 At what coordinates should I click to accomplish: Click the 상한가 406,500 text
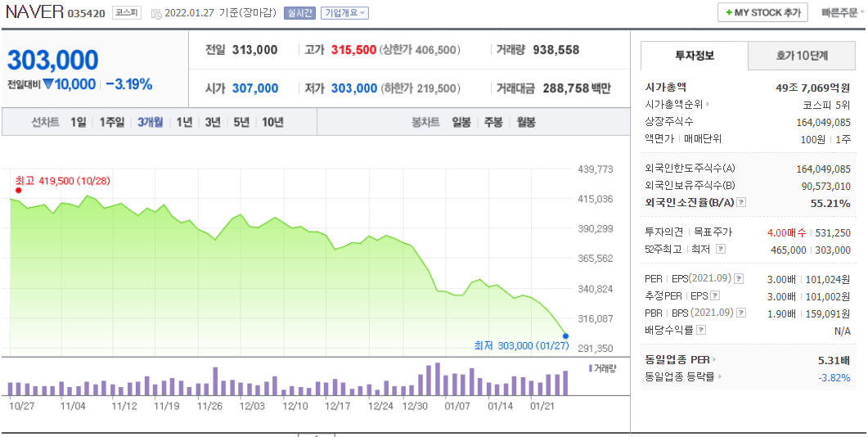[421, 51]
